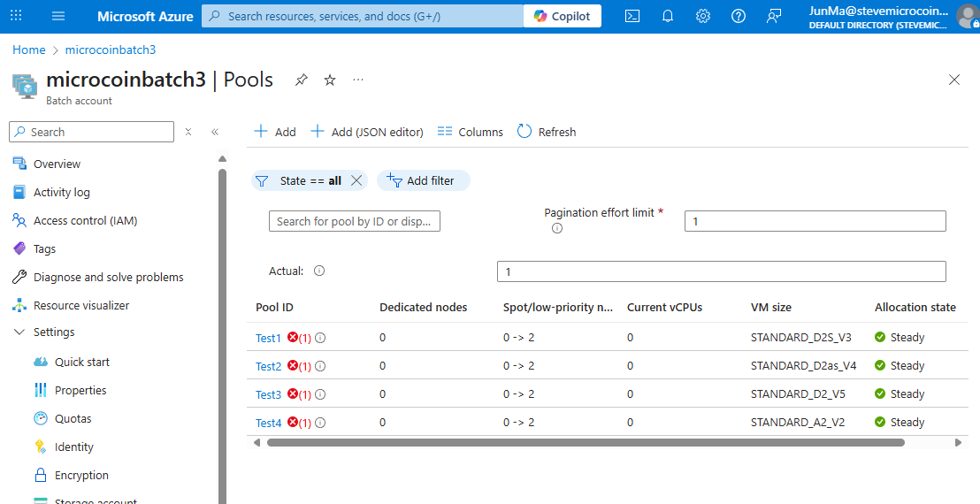Remove the State == all filter
980x504 pixels.
coord(356,180)
